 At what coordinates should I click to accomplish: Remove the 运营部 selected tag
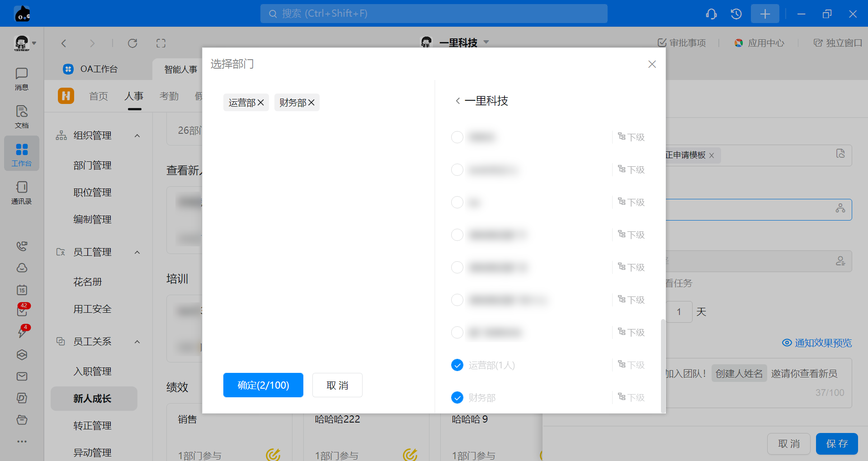[261, 103]
